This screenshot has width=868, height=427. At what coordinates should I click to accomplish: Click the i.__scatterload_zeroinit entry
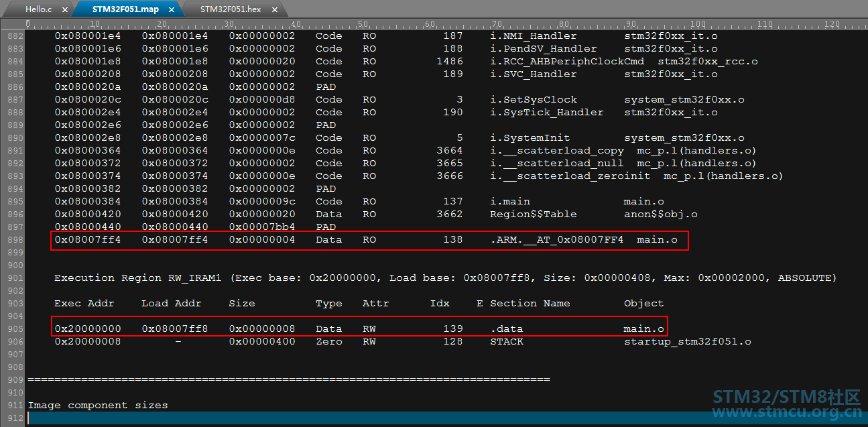coord(570,176)
